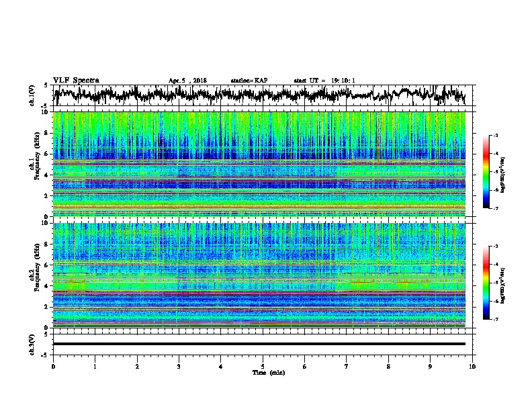The width and height of the screenshot is (532, 411).
Task: Click the ch.1 color bar log(PSD) unit label
Action: [x=503, y=175]
